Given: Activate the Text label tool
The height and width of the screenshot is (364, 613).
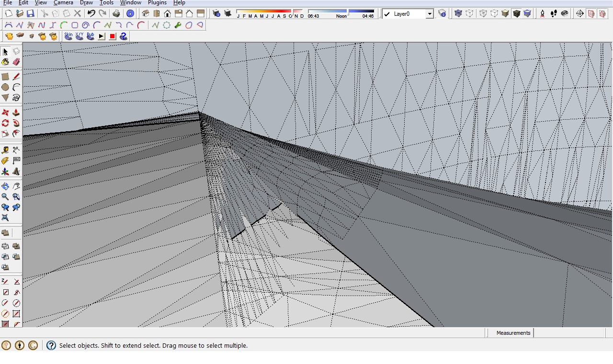Looking at the screenshot, I should click(x=16, y=160).
